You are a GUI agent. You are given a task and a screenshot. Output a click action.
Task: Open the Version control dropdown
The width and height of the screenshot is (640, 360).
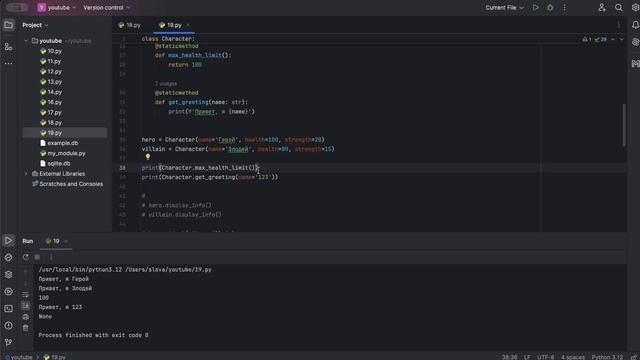point(107,8)
